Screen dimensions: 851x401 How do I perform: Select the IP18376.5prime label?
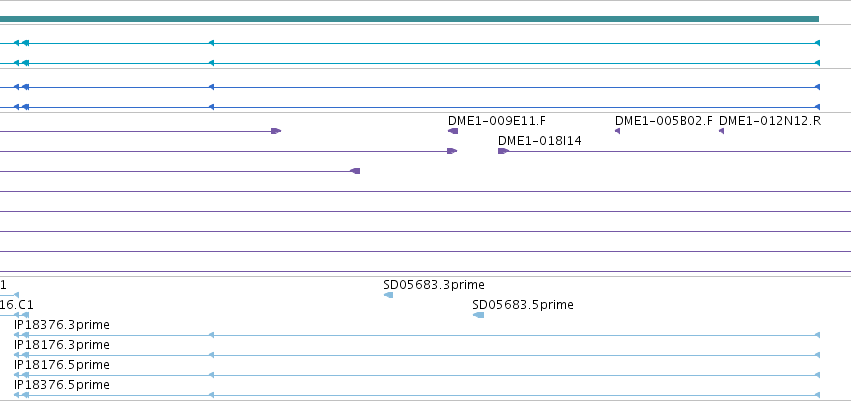62,384
